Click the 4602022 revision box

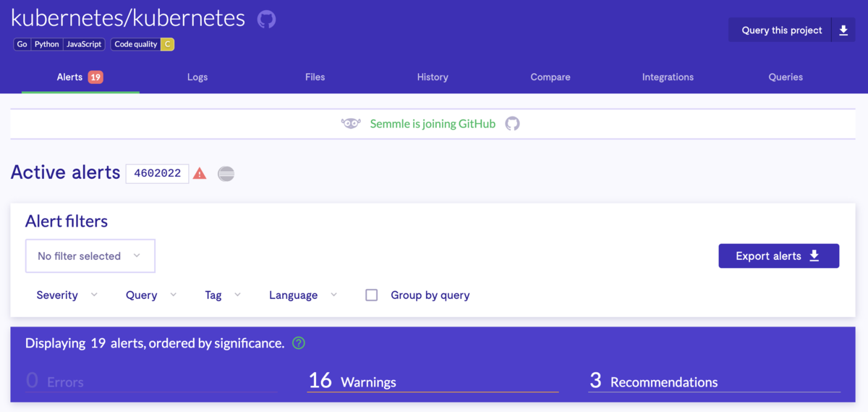pyautogui.click(x=157, y=174)
